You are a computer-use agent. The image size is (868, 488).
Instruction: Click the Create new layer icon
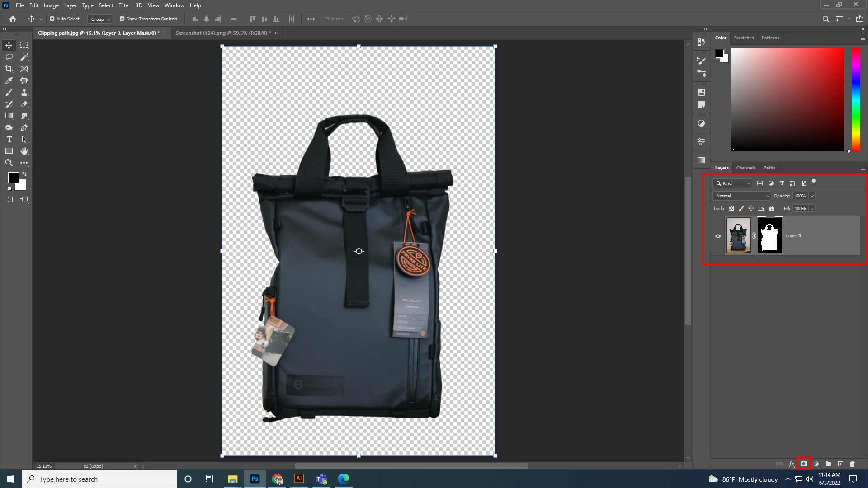click(x=840, y=464)
